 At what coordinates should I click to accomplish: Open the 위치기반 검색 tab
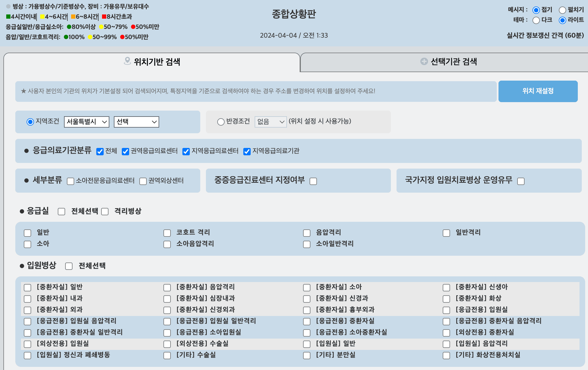152,62
